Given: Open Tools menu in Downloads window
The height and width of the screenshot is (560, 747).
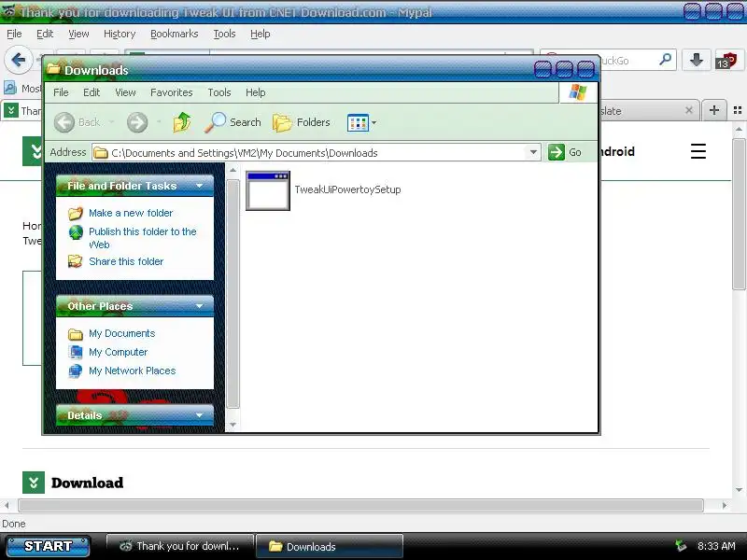Looking at the screenshot, I should [x=219, y=92].
